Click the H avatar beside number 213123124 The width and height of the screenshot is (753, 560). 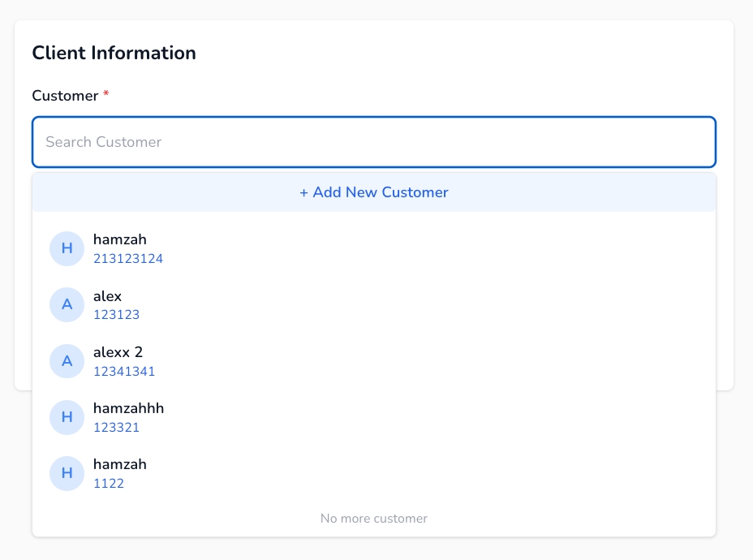(x=67, y=248)
